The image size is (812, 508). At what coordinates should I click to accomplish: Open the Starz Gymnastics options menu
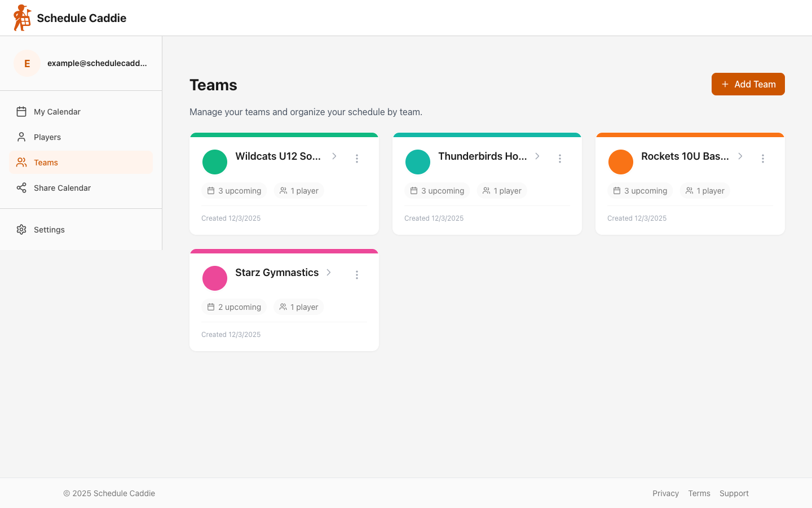pyautogui.click(x=357, y=275)
